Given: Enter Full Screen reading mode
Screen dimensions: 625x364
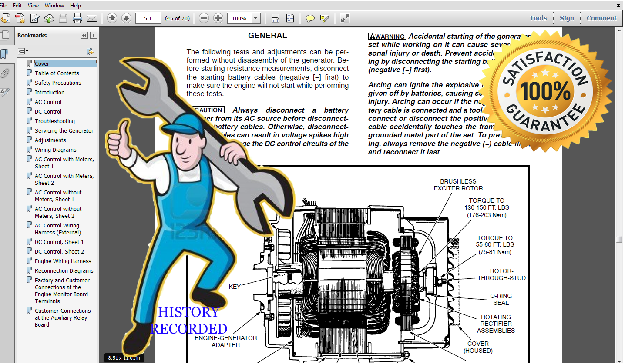Looking at the screenshot, I should 345,18.
